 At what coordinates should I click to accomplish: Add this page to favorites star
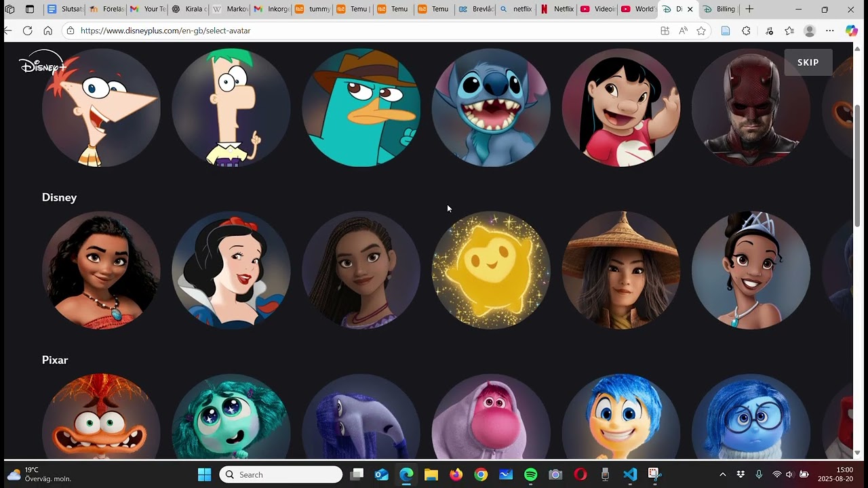pos(701,30)
